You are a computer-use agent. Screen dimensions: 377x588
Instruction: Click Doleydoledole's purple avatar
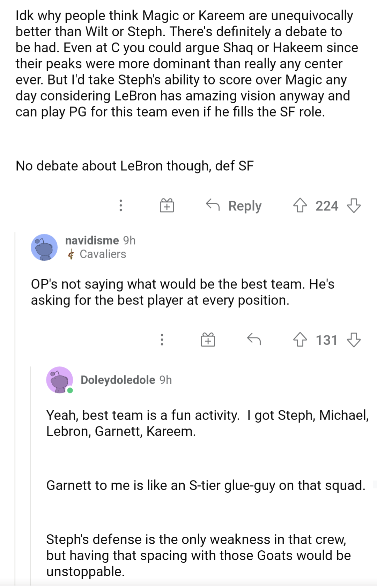[x=60, y=380]
